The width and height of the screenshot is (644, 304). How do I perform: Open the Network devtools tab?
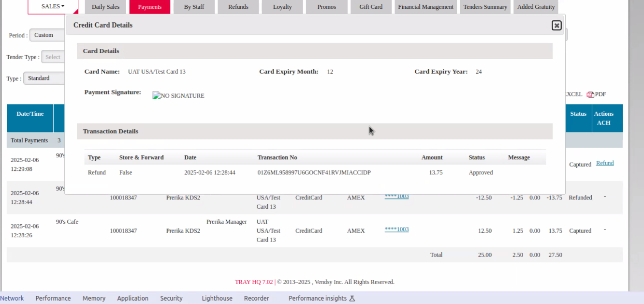(x=12, y=298)
